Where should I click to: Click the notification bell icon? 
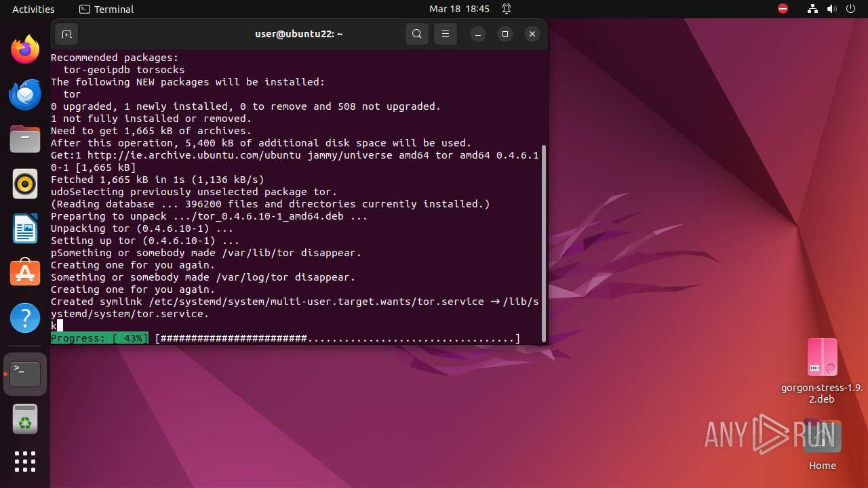(507, 9)
